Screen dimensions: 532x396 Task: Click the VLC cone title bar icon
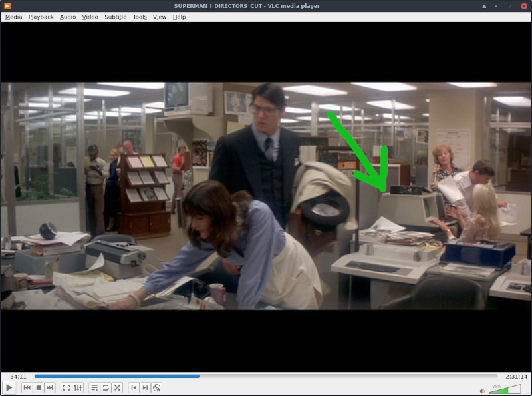[x=7, y=6]
